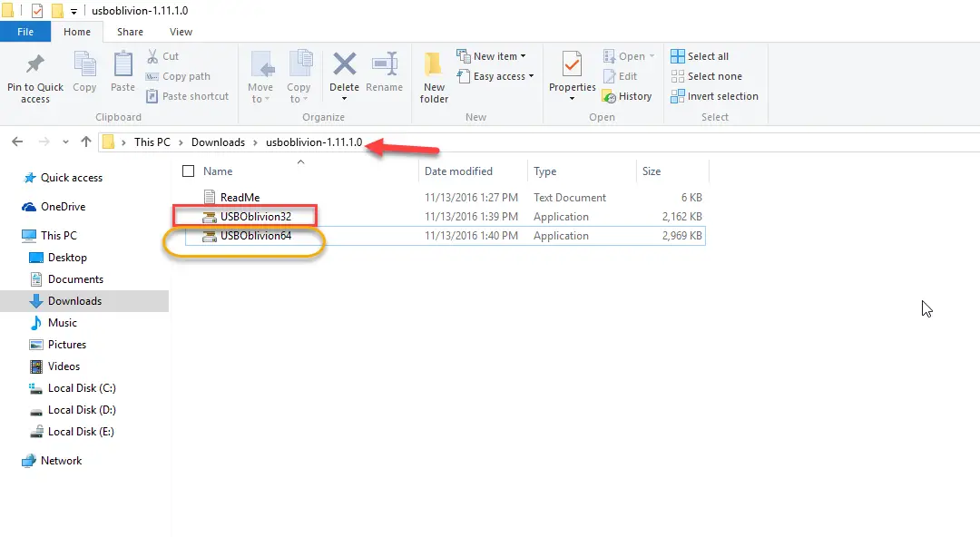This screenshot has width=980, height=537.
Task: Click Edit in the Open group
Action: (x=620, y=76)
